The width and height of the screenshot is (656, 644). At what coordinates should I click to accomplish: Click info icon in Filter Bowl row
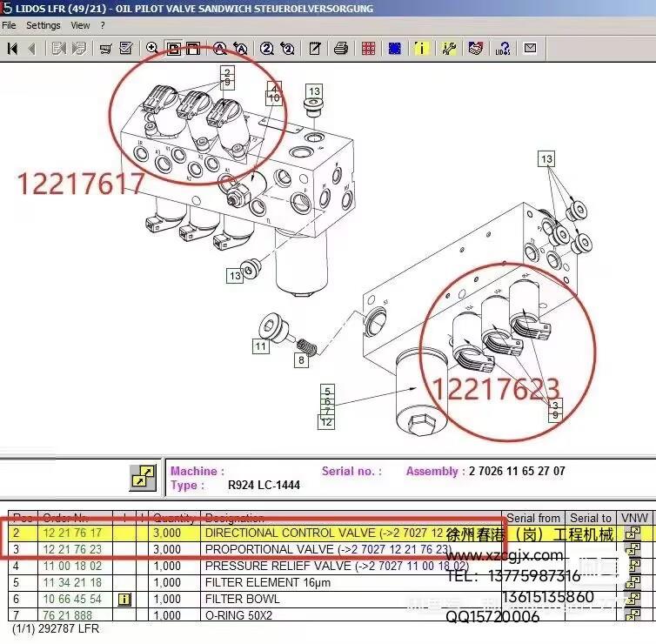(x=124, y=599)
